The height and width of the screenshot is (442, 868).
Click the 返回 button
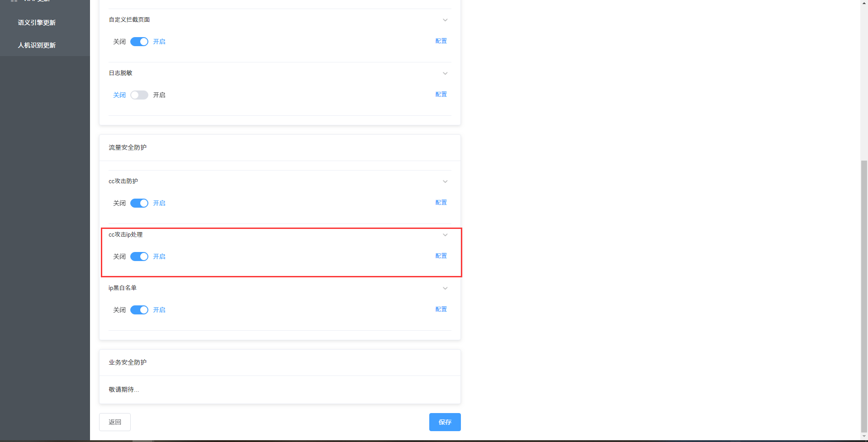tap(115, 422)
